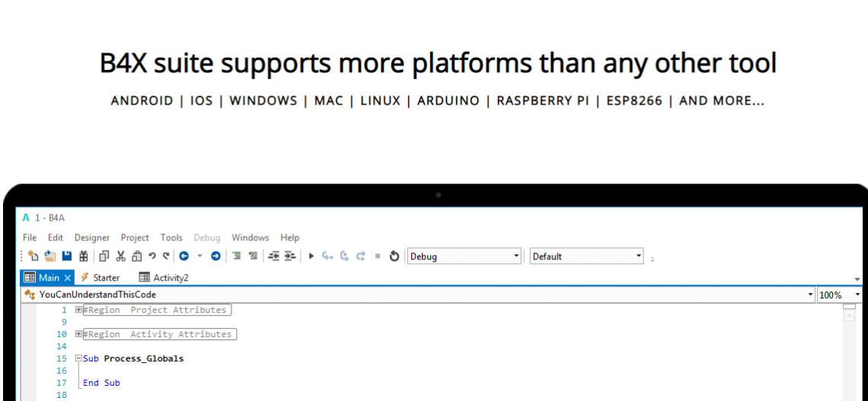Switch to the Starter tab
The width and height of the screenshot is (868, 401).
pos(105,278)
